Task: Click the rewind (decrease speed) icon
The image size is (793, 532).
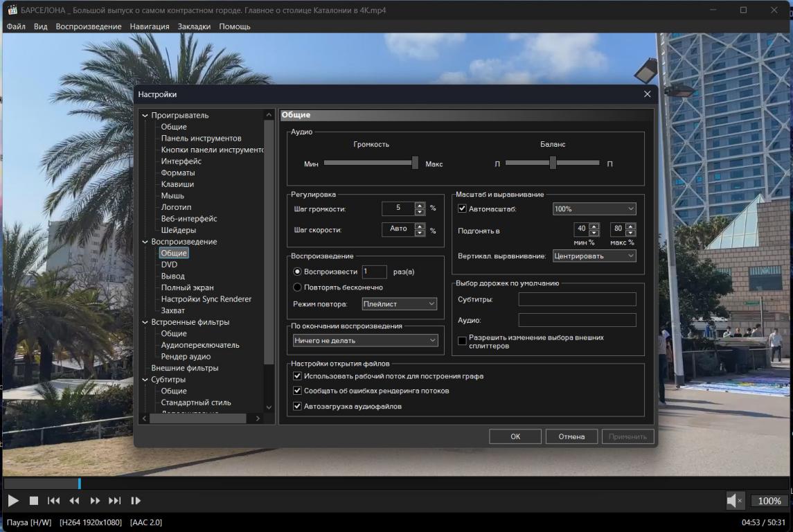Action: (x=74, y=500)
